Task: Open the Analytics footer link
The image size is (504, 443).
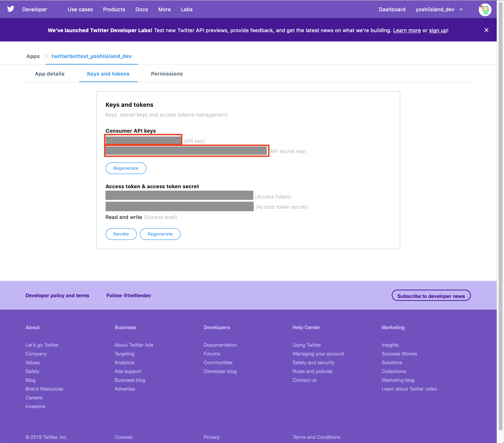Action: [x=124, y=362]
